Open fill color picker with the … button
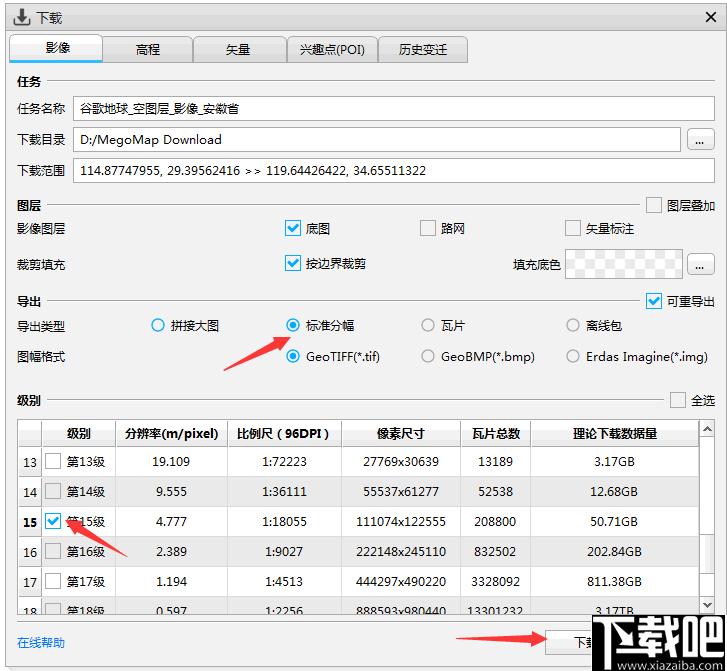Image resolution: width=727 pixels, height=671 pixels. 700,264
